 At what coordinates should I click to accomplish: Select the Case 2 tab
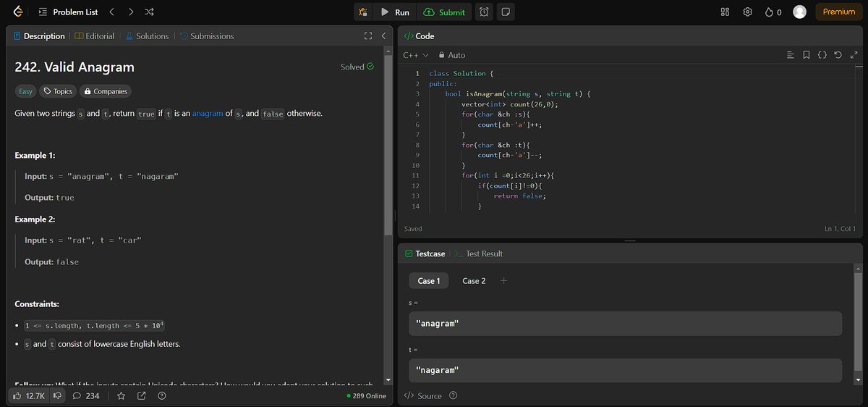474,280
